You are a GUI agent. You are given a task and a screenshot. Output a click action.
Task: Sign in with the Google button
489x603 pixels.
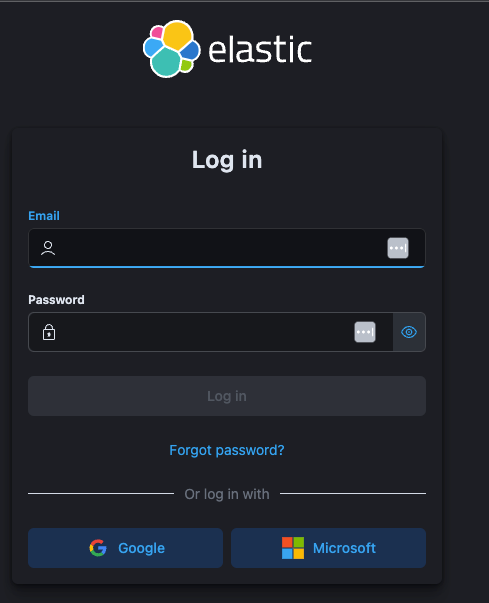point(125,548)
